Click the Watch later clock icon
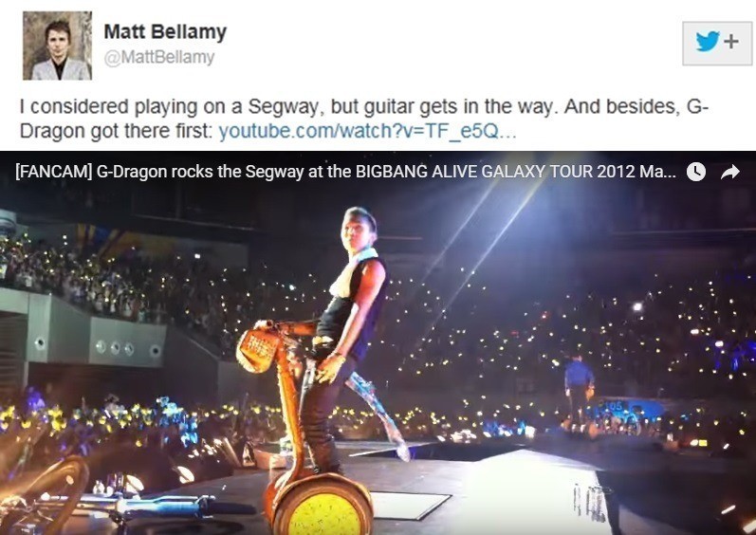Screen dimensions: 756x535 (695, 172)
